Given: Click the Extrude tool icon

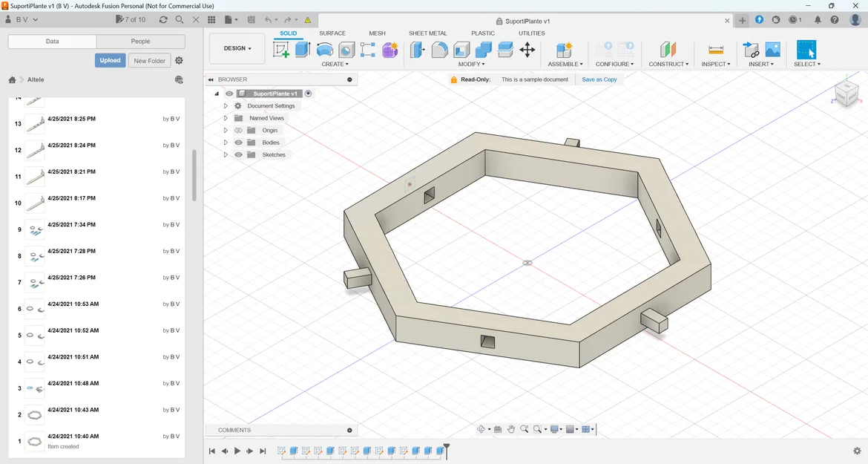Looking at the screenshot, I should pyautogui.click(x=303, y=50).
